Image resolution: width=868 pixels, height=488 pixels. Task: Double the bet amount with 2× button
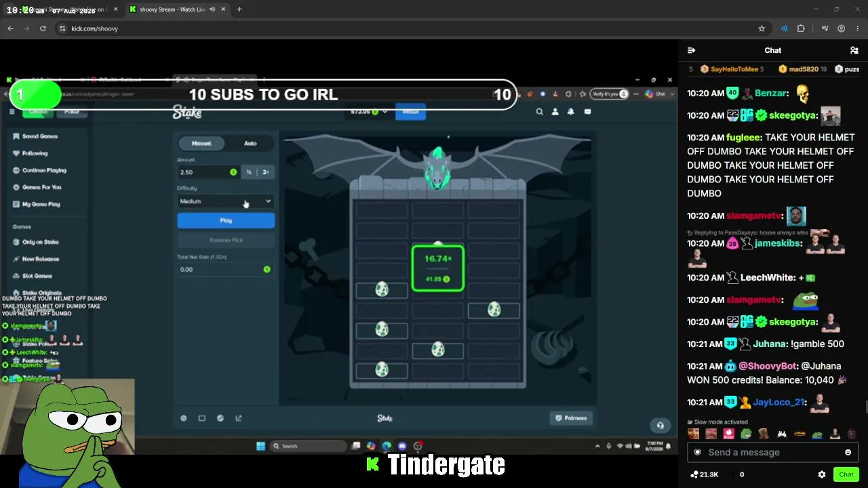266,172
